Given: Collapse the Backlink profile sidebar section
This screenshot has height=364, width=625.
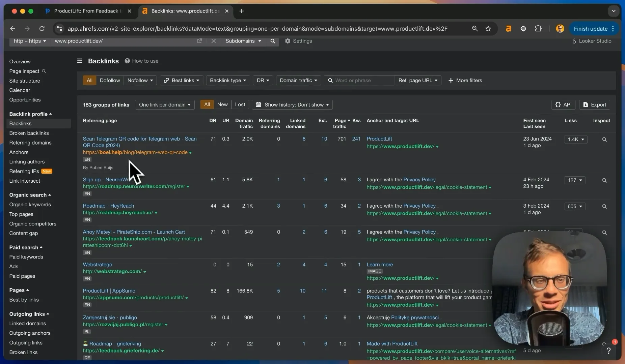Looking at the screenshot, I should click(x=30, y=114).
